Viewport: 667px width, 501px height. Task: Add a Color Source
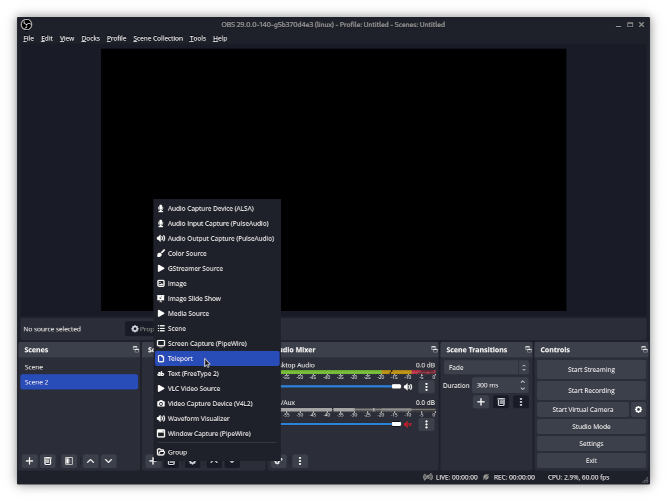(217, 253)
